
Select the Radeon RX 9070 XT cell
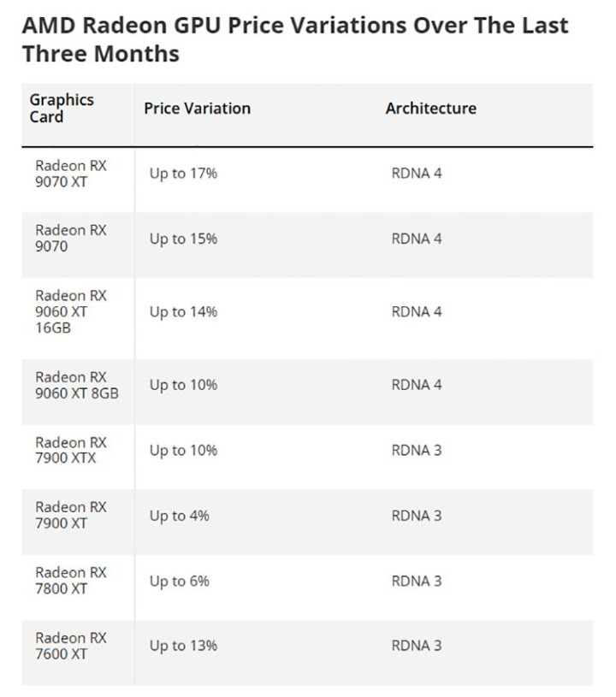pyautogui.click(x=71, y=174)
